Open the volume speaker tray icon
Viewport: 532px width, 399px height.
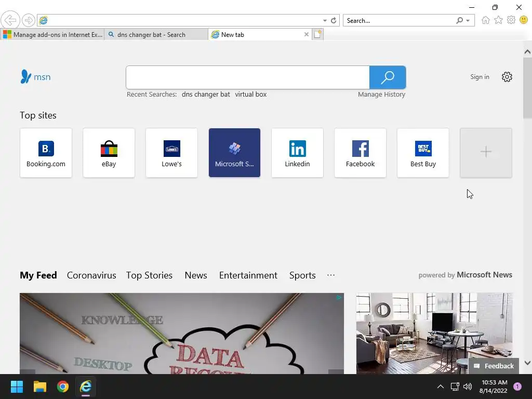coord(468,387)
